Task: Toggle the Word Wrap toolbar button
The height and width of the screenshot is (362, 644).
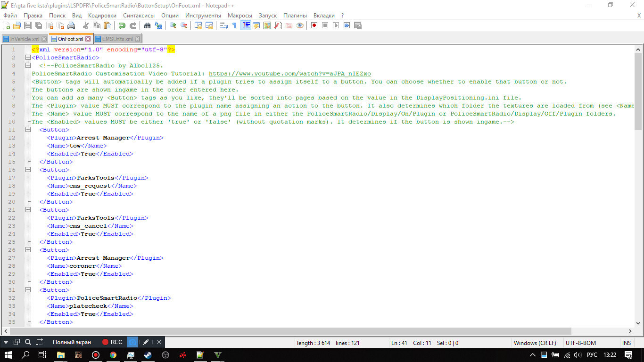Action: (224, 25)
